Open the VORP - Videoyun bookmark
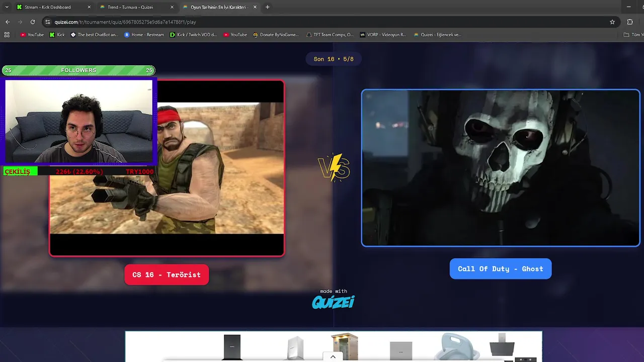The height and width of the screenshot is (362, 644). (383, 35)
